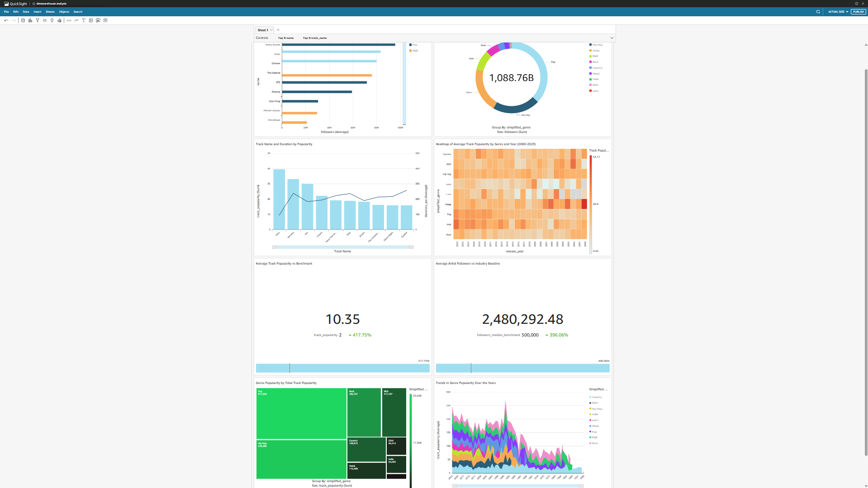Screen dimensions: 868x488
Task: Click the heatmap visual title
Action: 486,144
